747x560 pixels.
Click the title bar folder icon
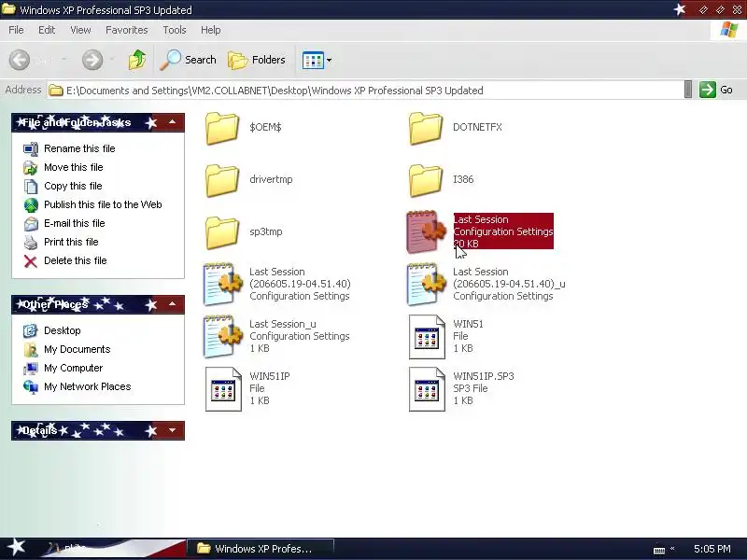tap(8, 9)
